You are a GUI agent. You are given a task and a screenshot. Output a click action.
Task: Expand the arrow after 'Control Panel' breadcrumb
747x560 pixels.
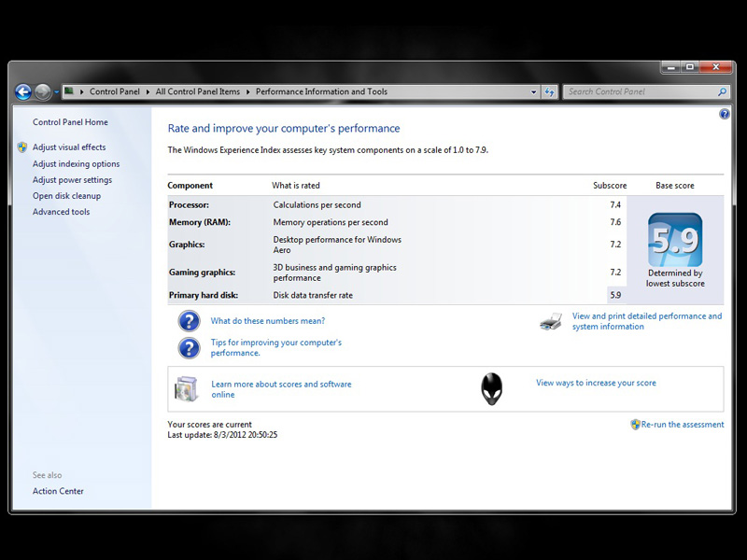(148, 91)
